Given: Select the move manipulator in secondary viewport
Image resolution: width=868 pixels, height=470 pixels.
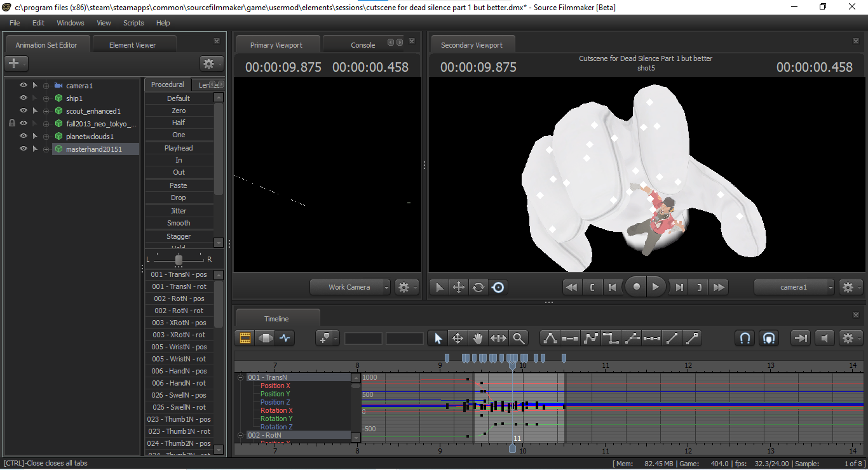Looking at the screenshot, I should (458, 287).
